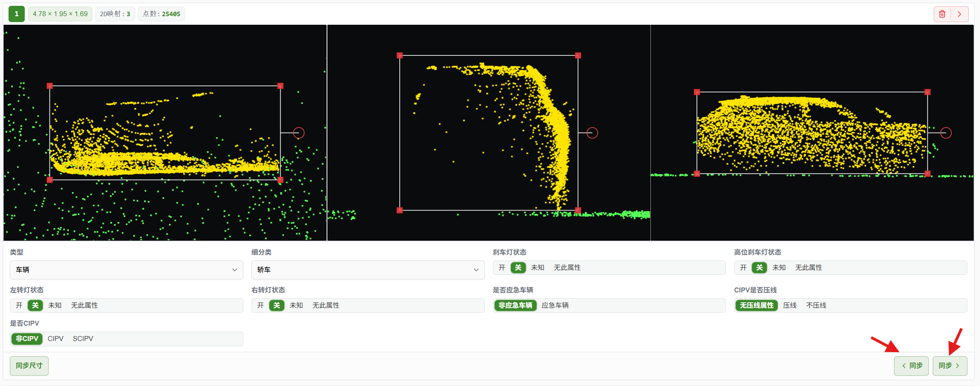
Task: Click the red right-chevron next icon
Action: [x=959, y=14]
